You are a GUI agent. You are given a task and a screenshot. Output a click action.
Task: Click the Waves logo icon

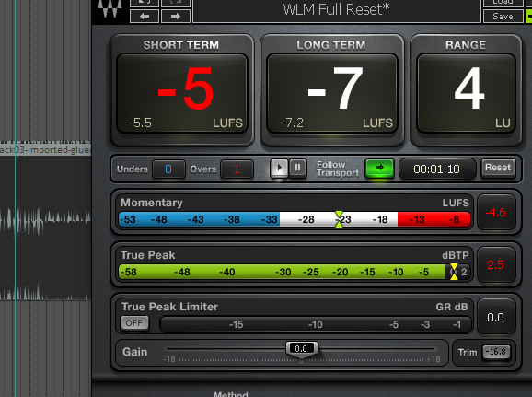110,8
